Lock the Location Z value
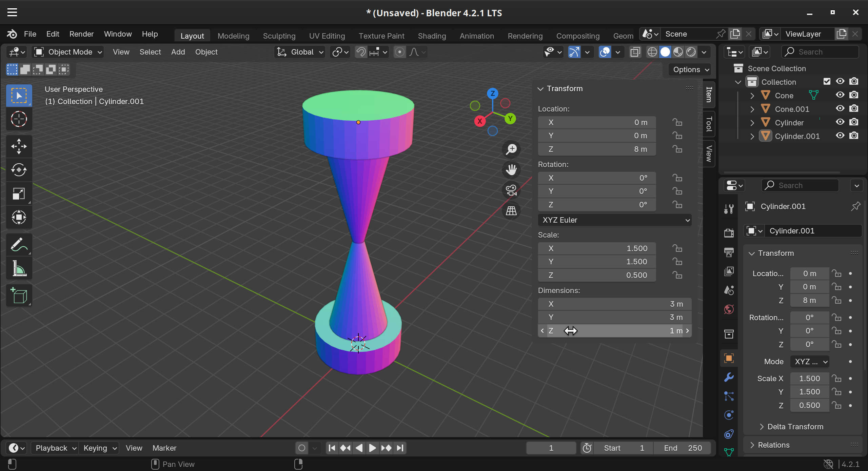The width and height of the screenshot is (868, 471). tap(677, 149)
